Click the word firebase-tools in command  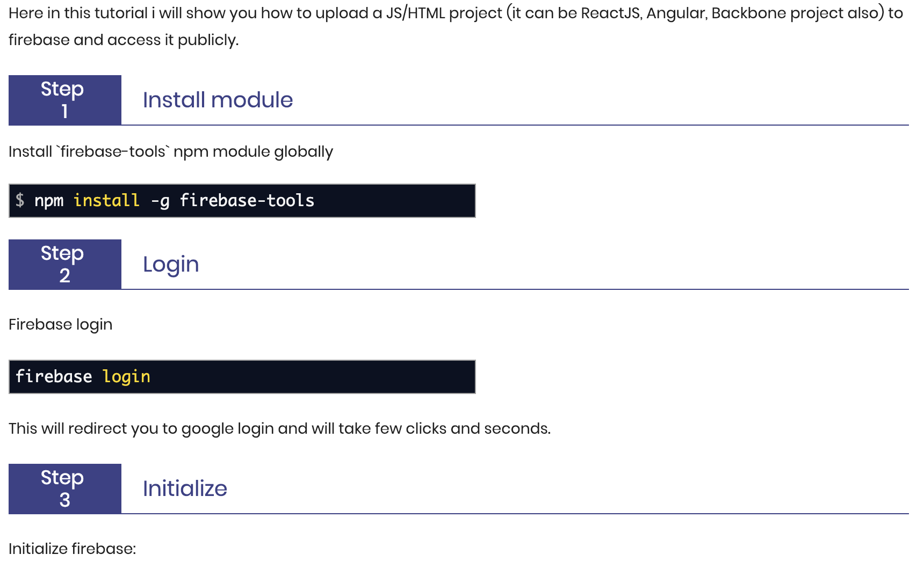click(247, 201)
